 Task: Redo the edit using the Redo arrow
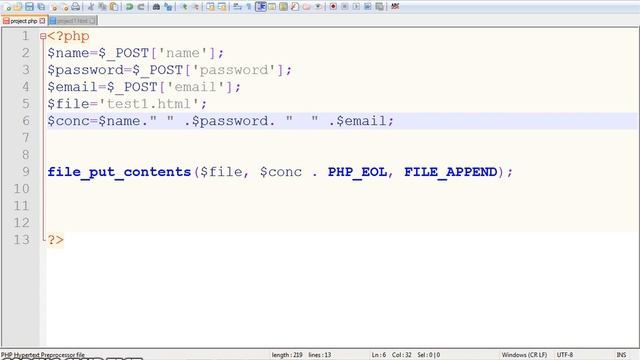[141, 7]
